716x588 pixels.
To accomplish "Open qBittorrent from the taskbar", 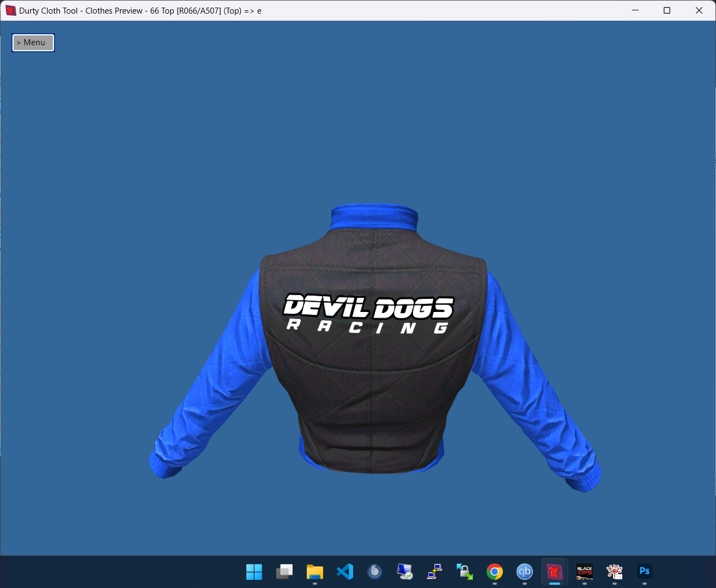I will [525, 572].
